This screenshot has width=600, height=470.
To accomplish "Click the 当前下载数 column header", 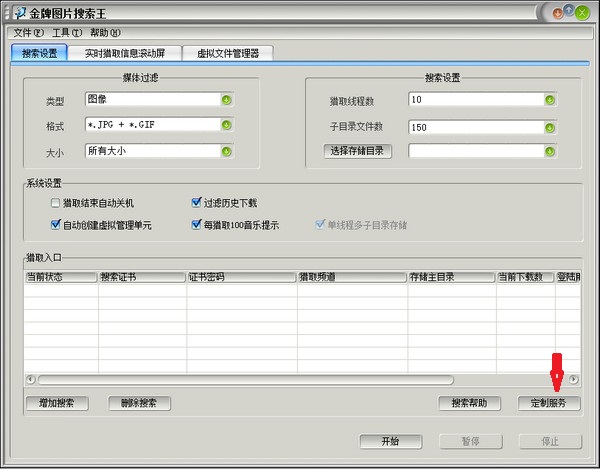I will pos(525,277).
